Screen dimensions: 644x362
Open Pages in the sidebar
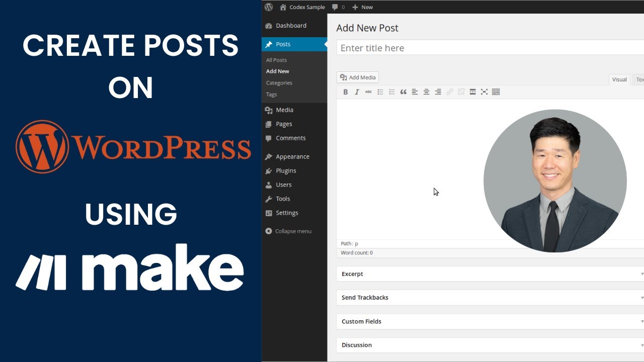[294, 124]
